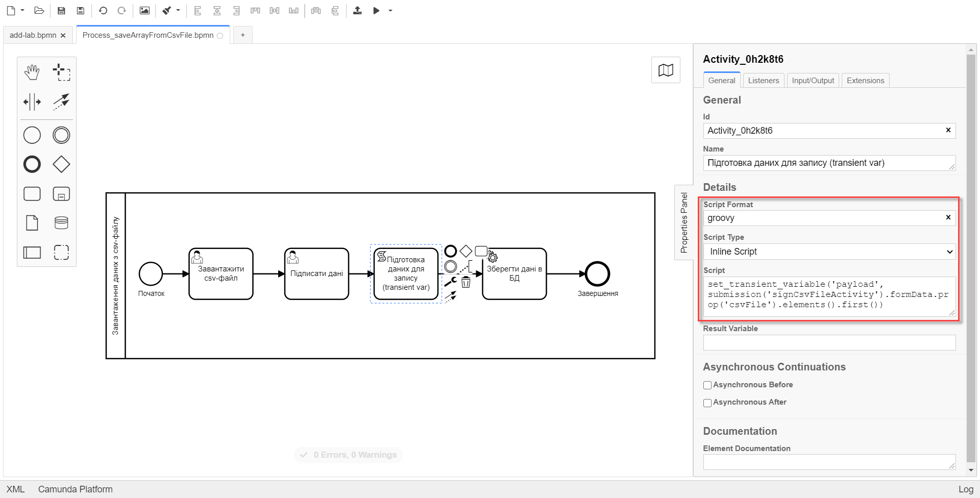Delete selected element with trash icon

coord(466,282)
